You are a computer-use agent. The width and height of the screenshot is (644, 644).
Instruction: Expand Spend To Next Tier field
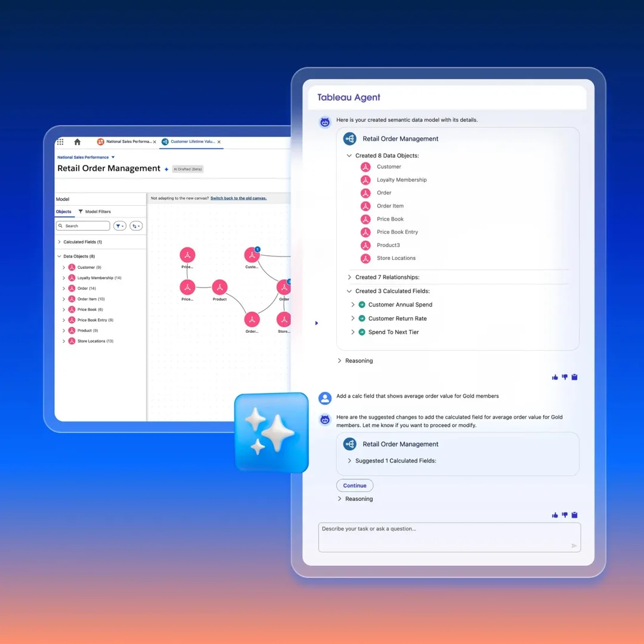pos(353,332)
